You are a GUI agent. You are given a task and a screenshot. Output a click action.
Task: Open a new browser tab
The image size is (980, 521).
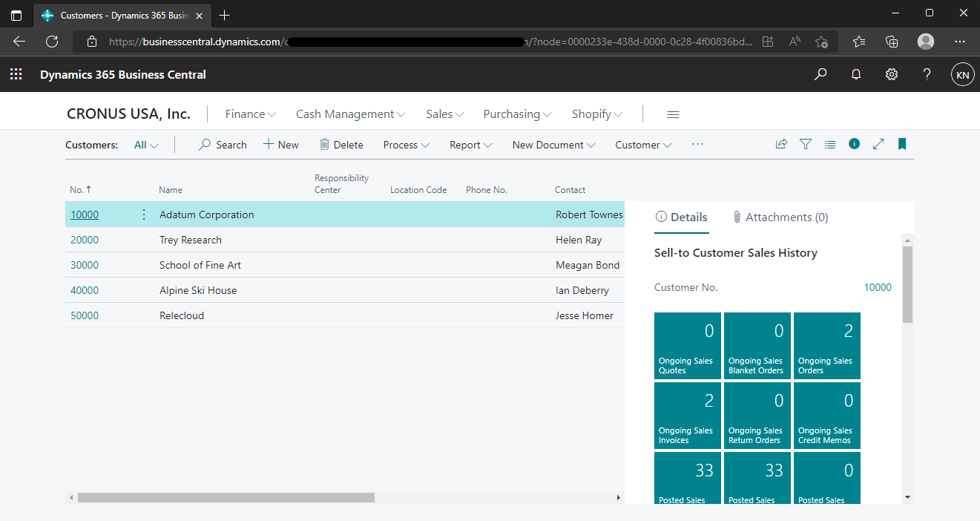pos(225,15)
